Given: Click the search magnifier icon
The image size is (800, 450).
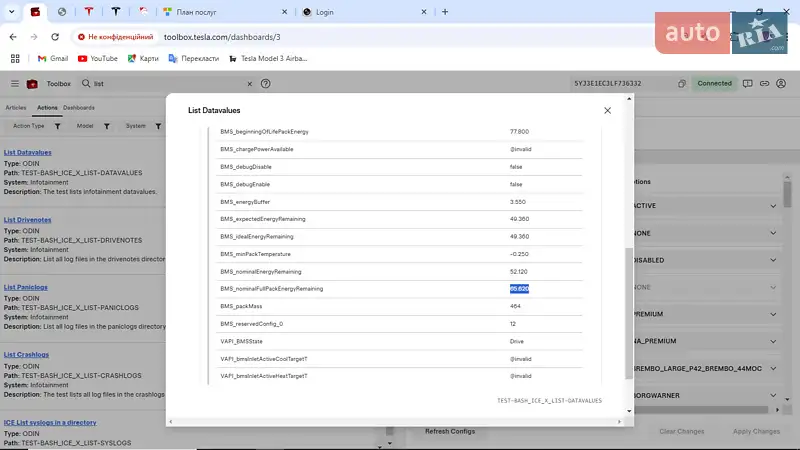Looking at the screenshot, I should point(86,84).
